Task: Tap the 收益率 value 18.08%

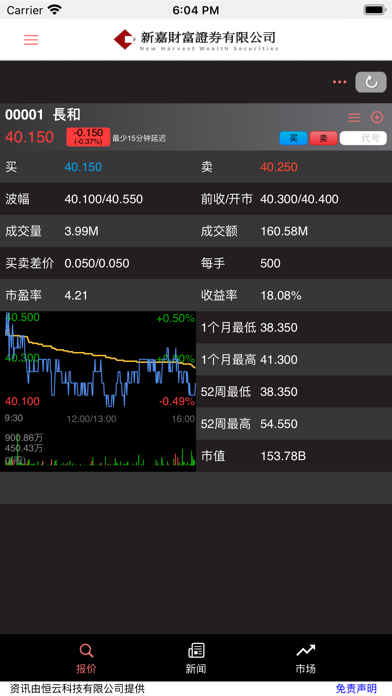Action: tap(281, 296)
